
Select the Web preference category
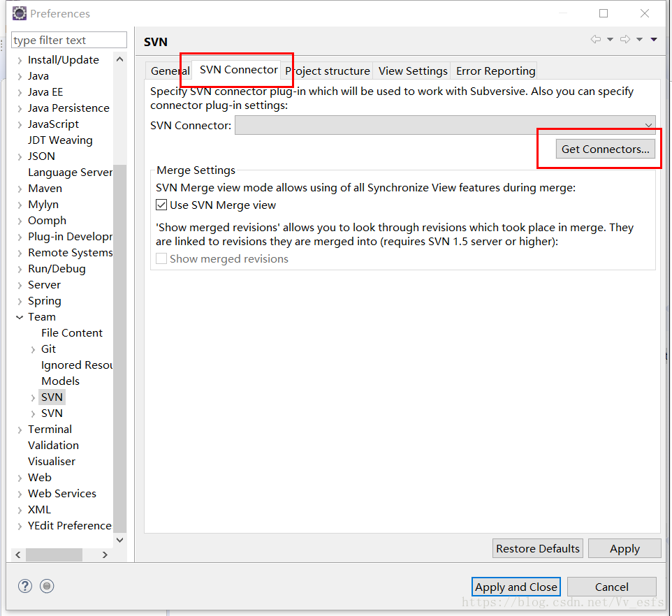pyautogui.click(x=39, y=478)
